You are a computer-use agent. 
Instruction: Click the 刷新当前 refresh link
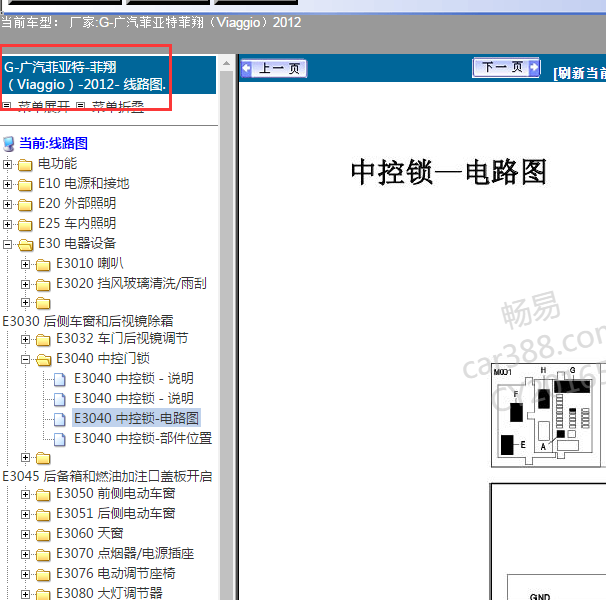[579, 73]
